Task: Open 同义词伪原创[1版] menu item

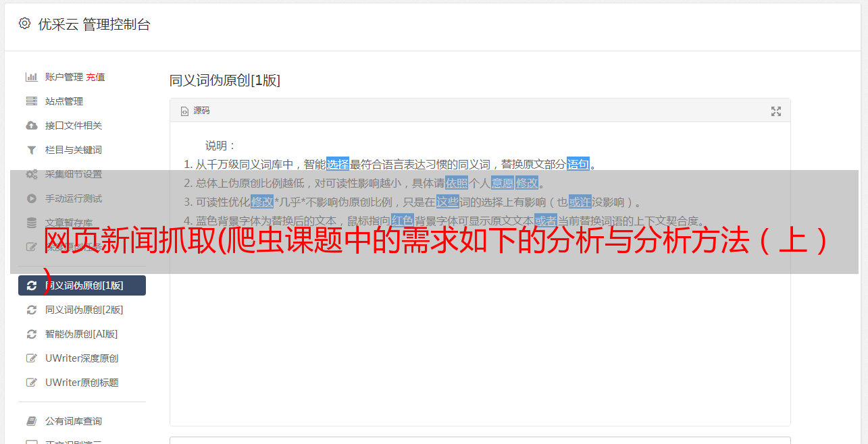Action: pyautogui.click(x=82, y=285)
